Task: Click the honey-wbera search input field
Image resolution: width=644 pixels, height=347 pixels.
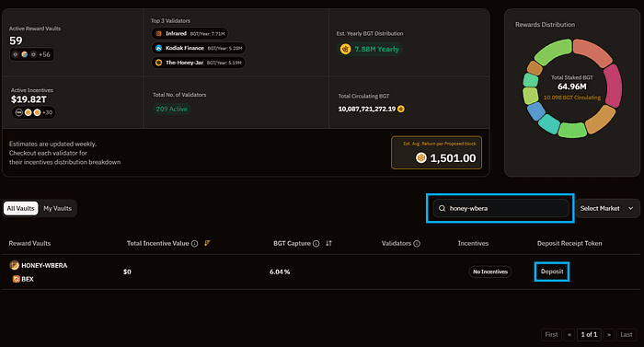Action: tap(500, 208)
